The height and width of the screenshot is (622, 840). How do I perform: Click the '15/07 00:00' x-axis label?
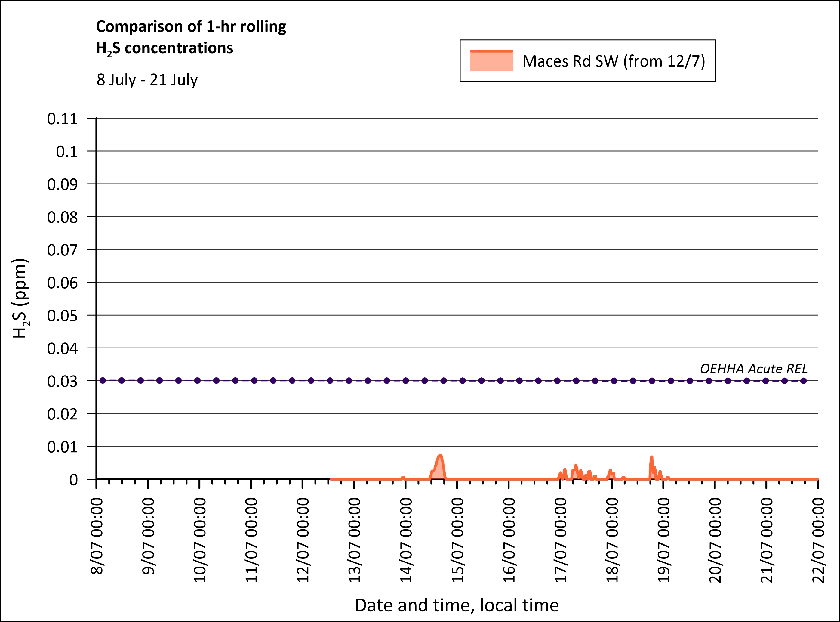coord(458,540)
